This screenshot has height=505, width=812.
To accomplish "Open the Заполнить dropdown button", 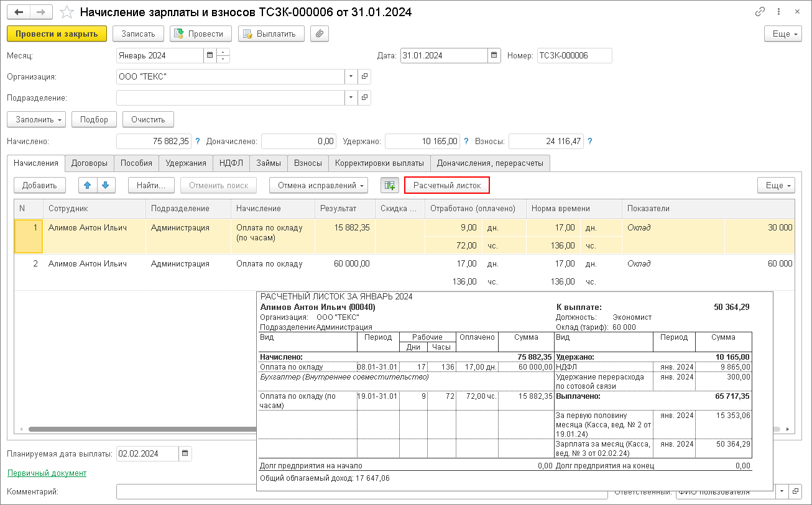I will click(36, 119).
